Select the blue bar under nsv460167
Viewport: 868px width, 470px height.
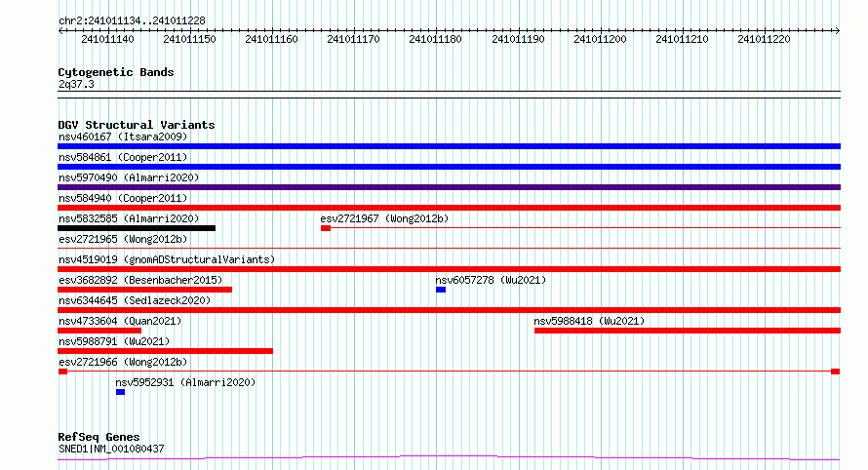[449, 146]
